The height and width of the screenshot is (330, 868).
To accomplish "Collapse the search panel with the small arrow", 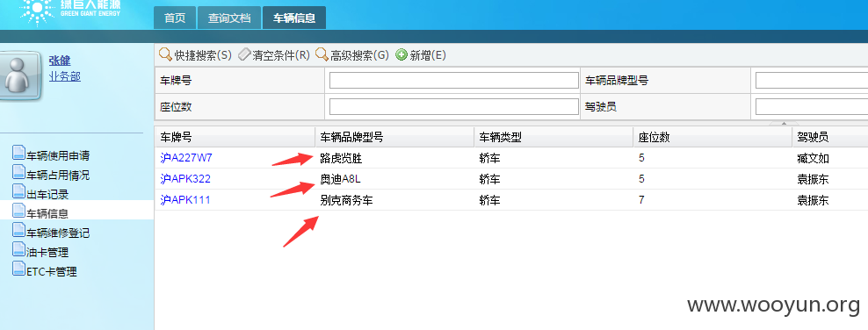I will tap(783, 123).
